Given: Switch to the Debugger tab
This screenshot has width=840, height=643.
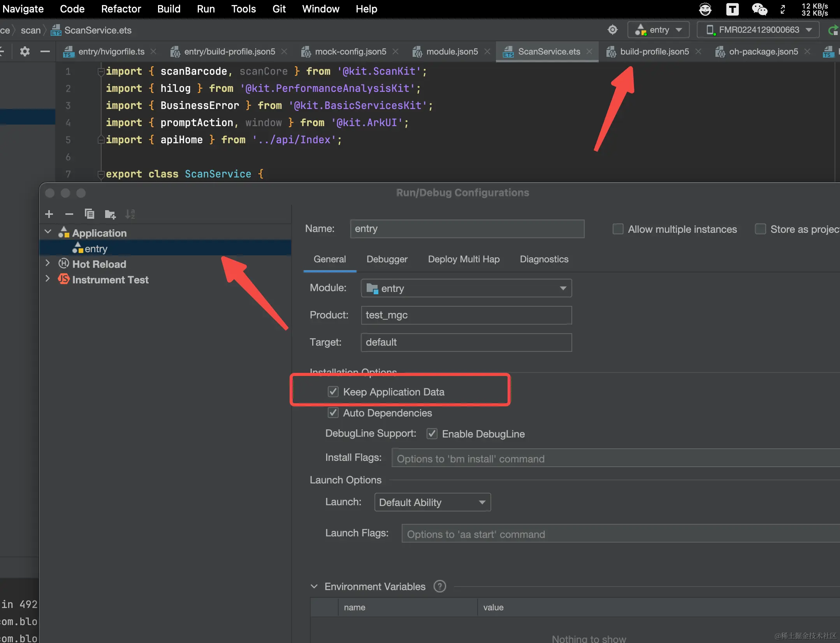Looking at the screenshot, I should click(387, 259).
